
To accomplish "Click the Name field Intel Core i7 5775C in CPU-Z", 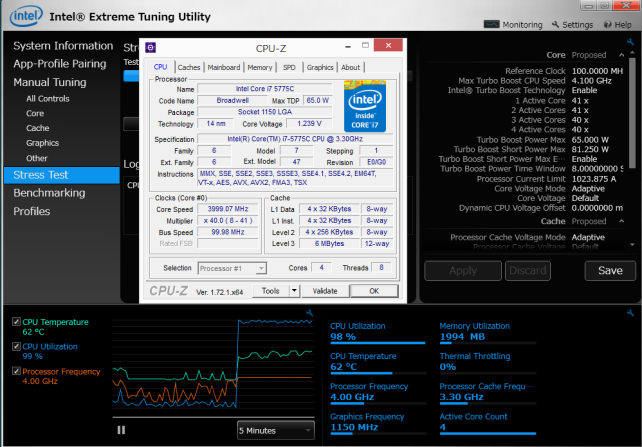I will (264, 88).
